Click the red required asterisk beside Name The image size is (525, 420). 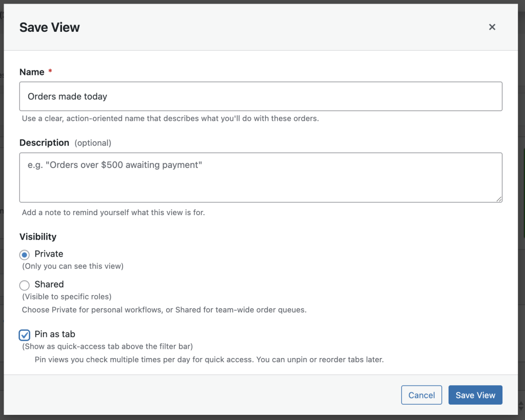pyautogui.click(x=50, y=72)
